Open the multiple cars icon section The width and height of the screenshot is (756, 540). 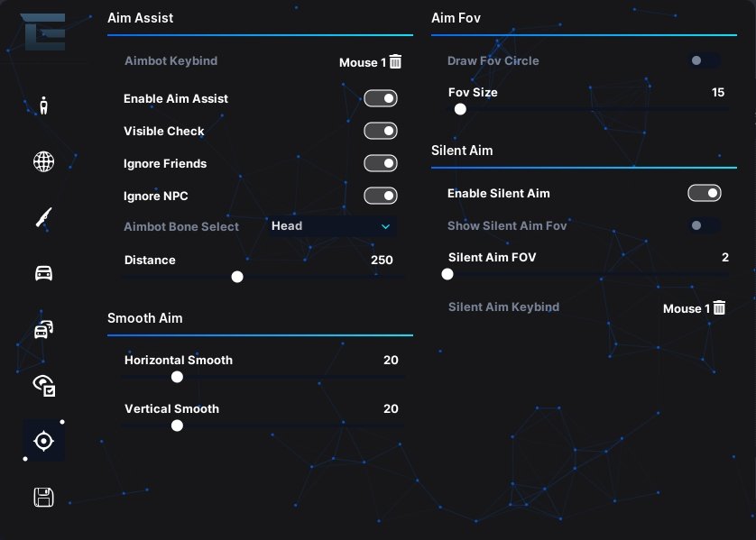click(44, 329)
